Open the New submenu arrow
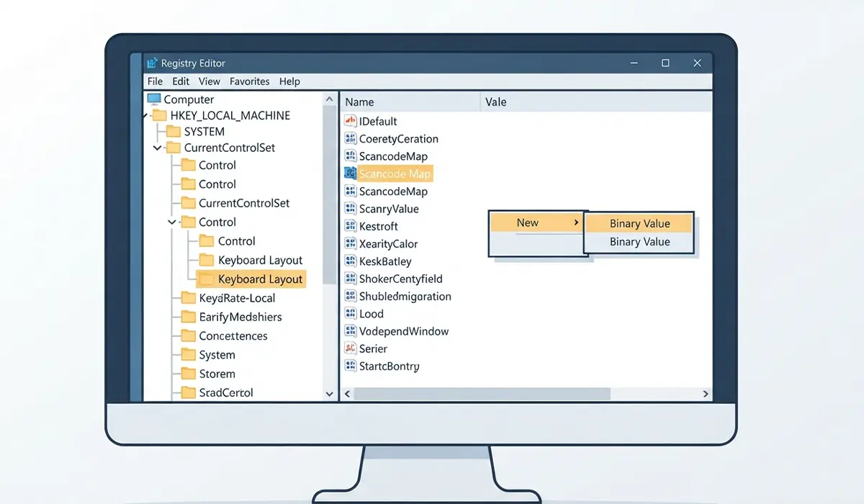Image resolution: width=864 pixels, height=504 pixels. pos(576,222)
